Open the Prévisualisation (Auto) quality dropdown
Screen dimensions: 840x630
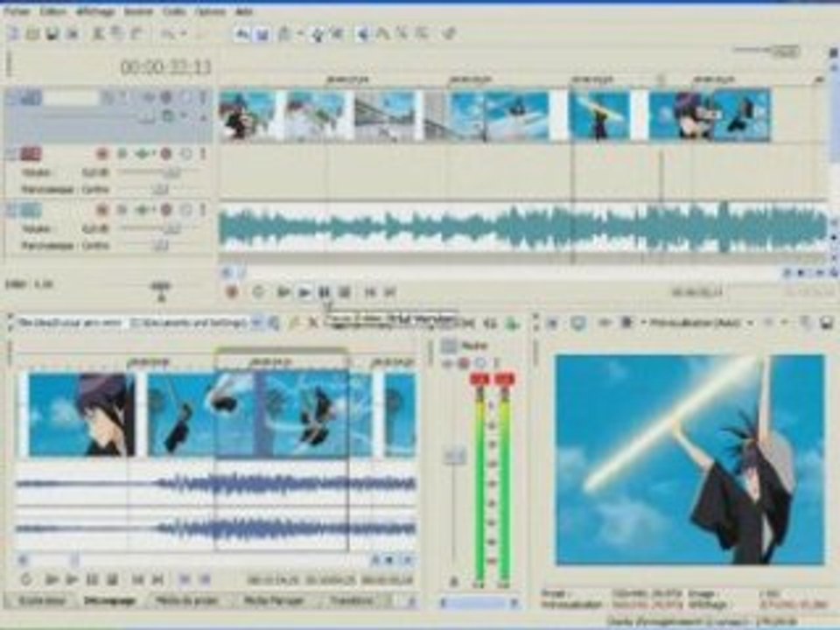pyautogui.click(x=751, y=323)
